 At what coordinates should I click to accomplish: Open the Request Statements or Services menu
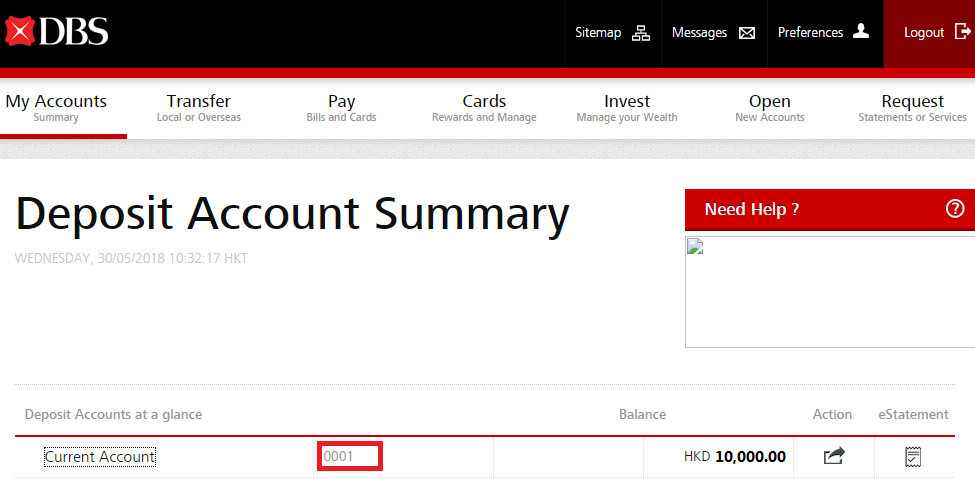[912, 108]
